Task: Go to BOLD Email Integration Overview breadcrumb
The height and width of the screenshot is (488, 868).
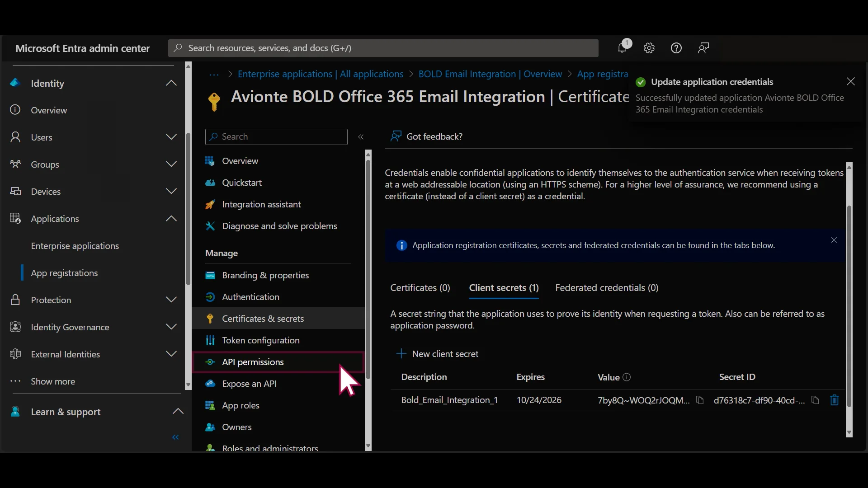Action: (490, 75)
